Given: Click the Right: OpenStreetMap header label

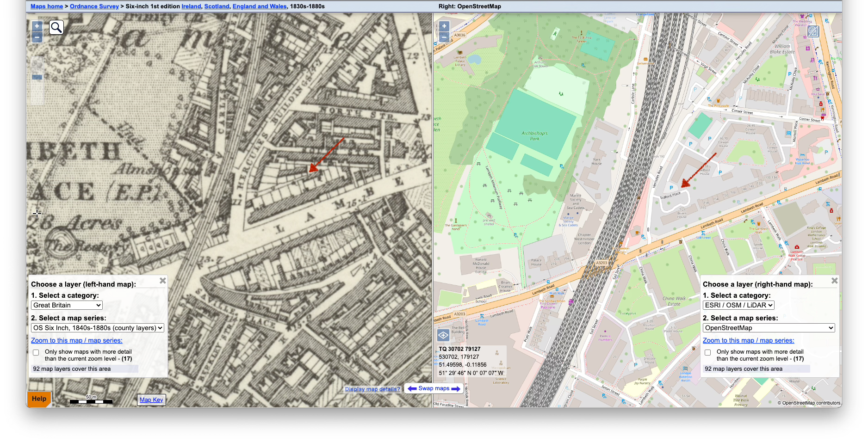Looking at the screenshot, I should pos(470,6).
